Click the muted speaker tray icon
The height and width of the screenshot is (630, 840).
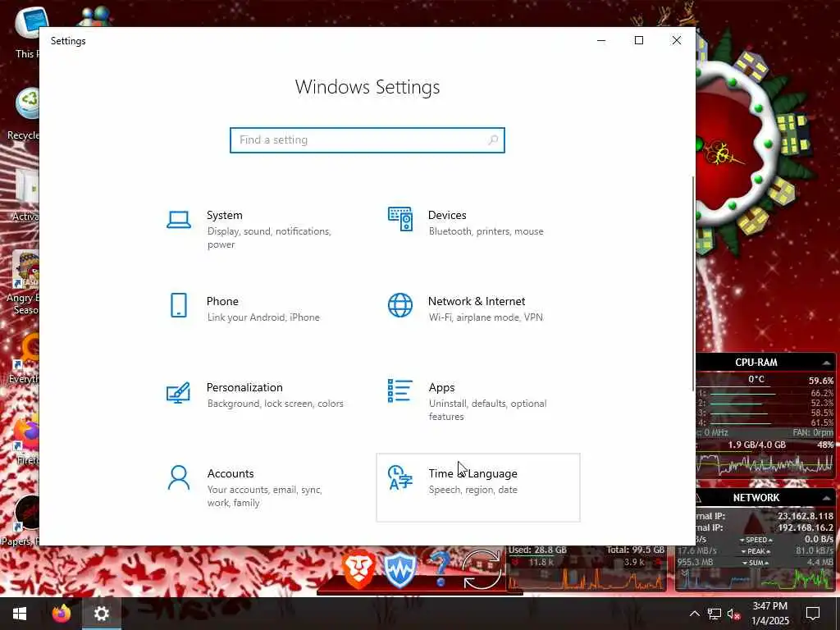[734, 614]
